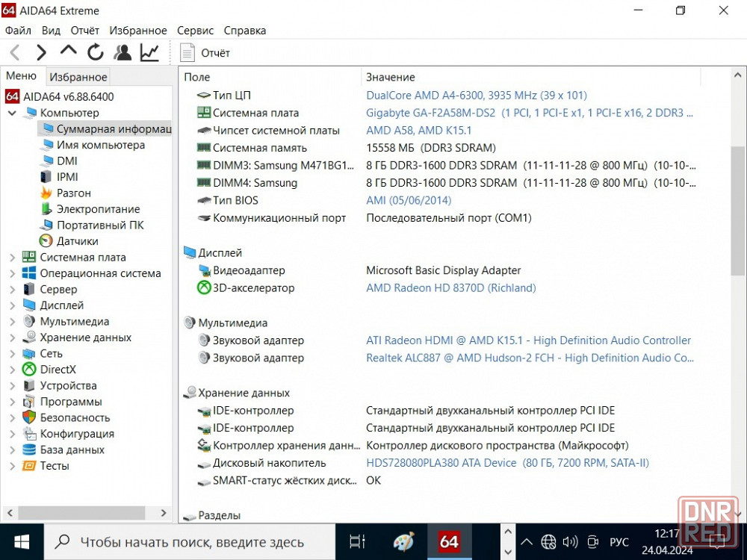Open the volume icon in system tray

point(570,542)
